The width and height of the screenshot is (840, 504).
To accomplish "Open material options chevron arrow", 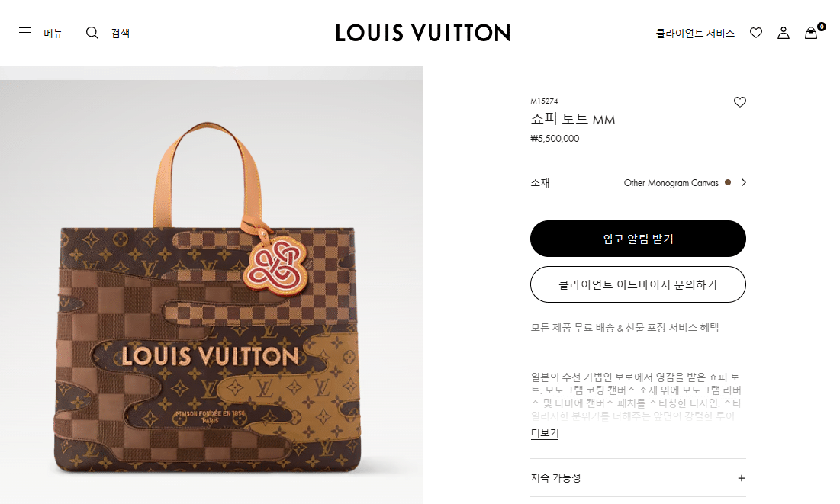I will point(744,183).
